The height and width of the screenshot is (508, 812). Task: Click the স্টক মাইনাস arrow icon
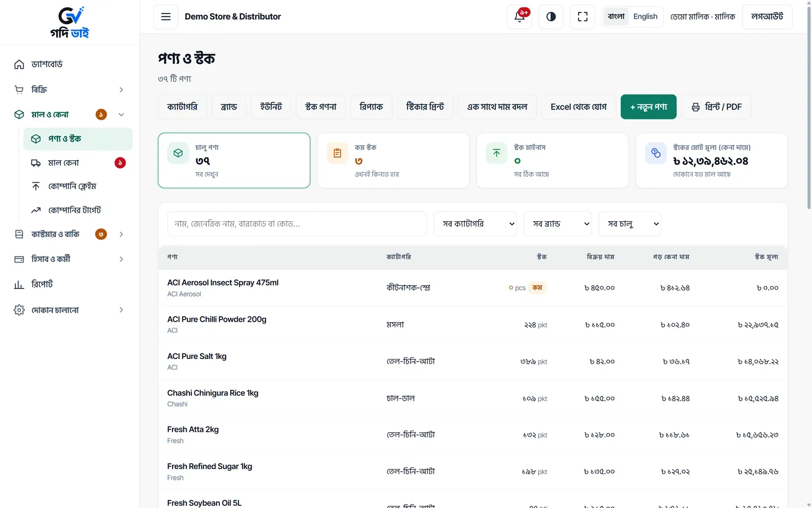click(x=497, y=153)
